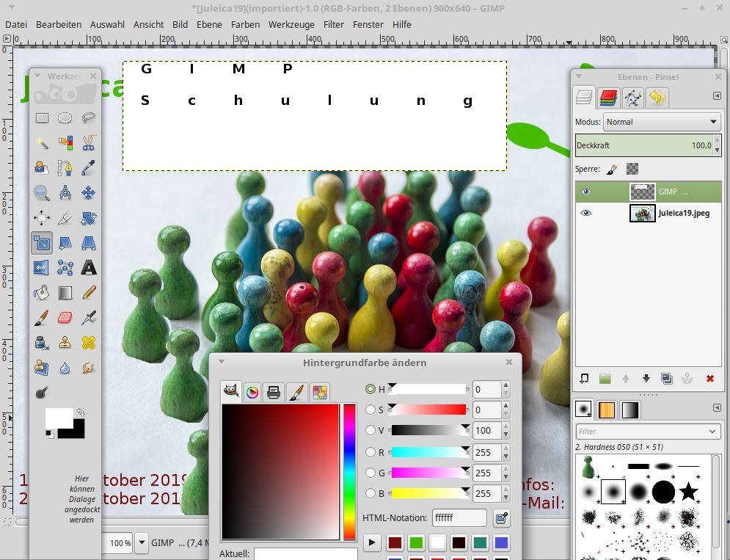Image resolution: width=730 pixels, height=560 pixels.
Task: Choose the Airbrush tool
Action: click(x=89, y=318)
